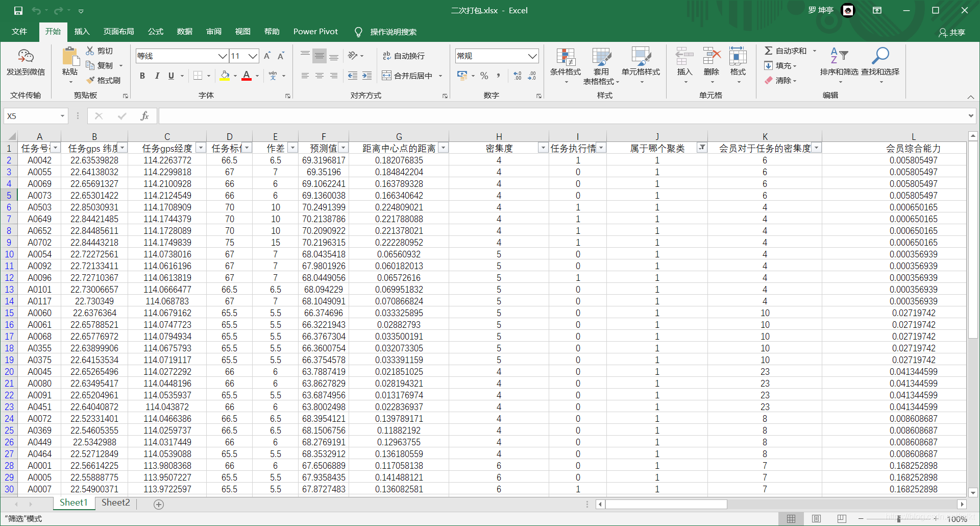
Task: Toggle Bold formatting
Action: (142, 76)
